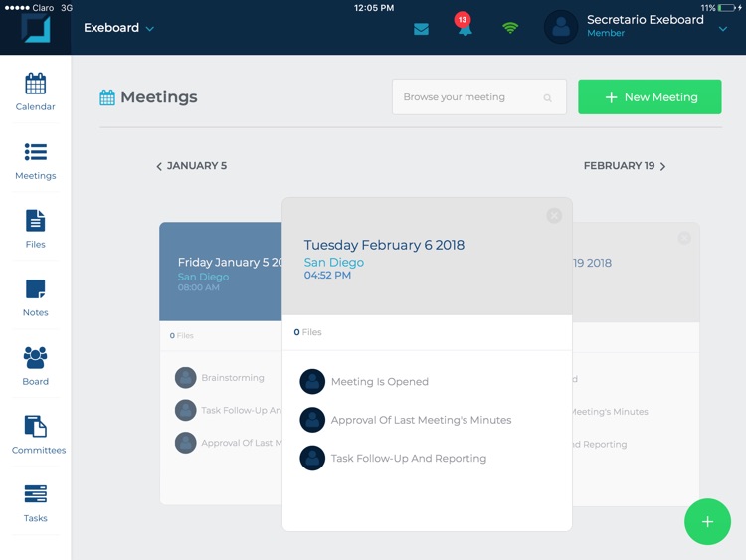Click the New Meeting button
Viewport: 746px width, 560px height.
point(650,97)
